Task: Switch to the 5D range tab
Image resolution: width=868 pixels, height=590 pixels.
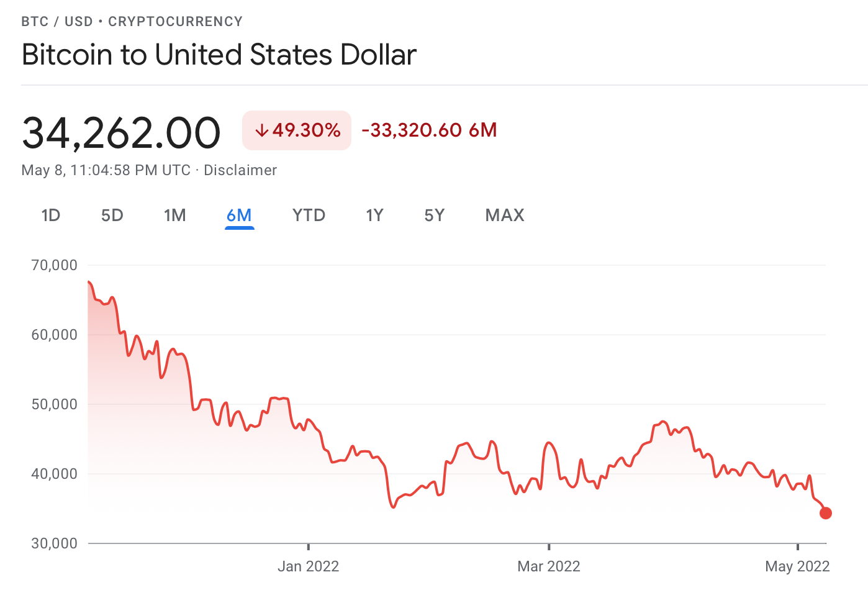Action: point(112,216)
